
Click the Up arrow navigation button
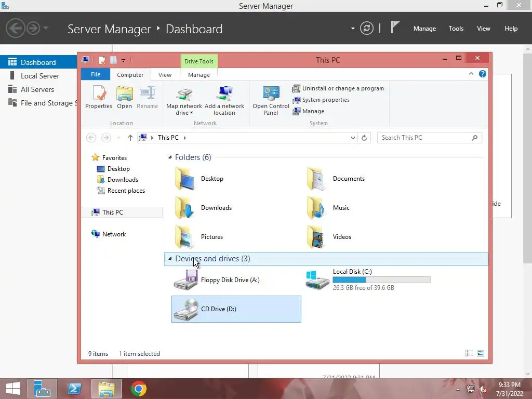click(x=130, y=138)
